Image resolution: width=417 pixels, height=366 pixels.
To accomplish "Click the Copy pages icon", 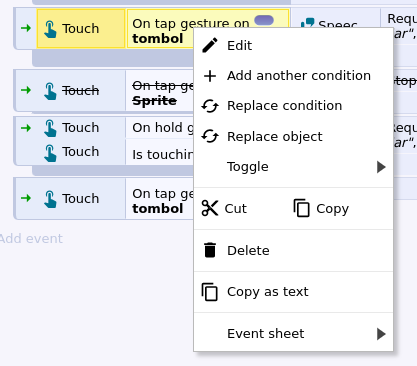I will click(x=302, y=208).
